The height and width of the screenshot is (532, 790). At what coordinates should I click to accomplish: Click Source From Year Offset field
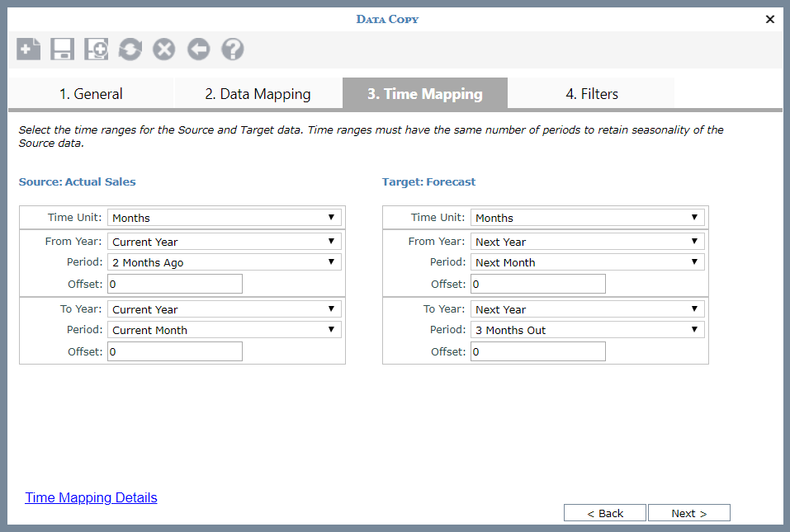click(175, 284)
